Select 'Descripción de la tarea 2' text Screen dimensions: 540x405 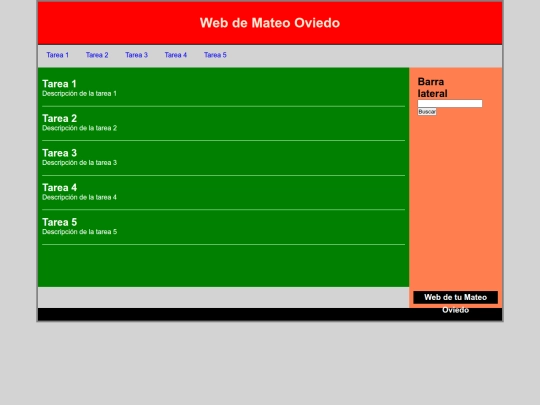click(80, 128)
